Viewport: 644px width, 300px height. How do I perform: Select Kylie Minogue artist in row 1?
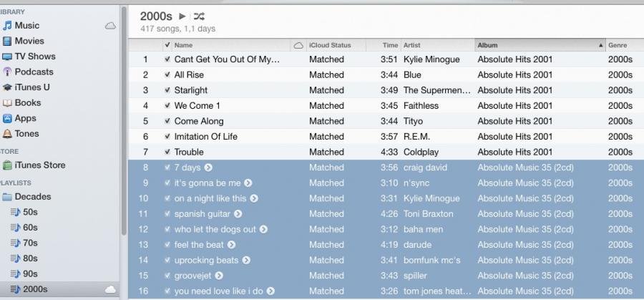(x=431, y=59)
